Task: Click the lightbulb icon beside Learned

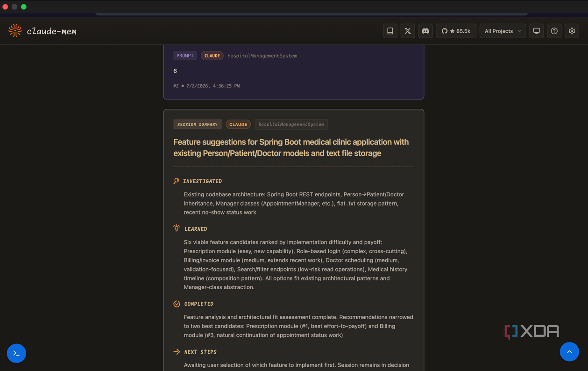Action: [x=177, y=228]
